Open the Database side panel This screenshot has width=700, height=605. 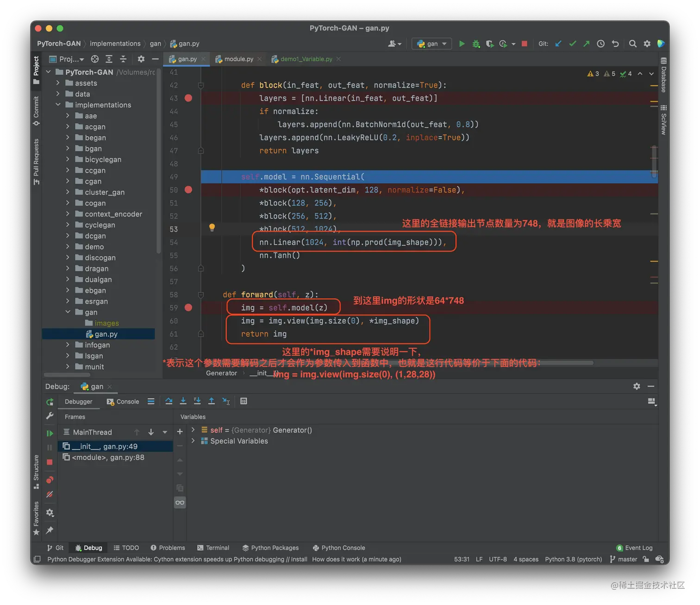663,76
